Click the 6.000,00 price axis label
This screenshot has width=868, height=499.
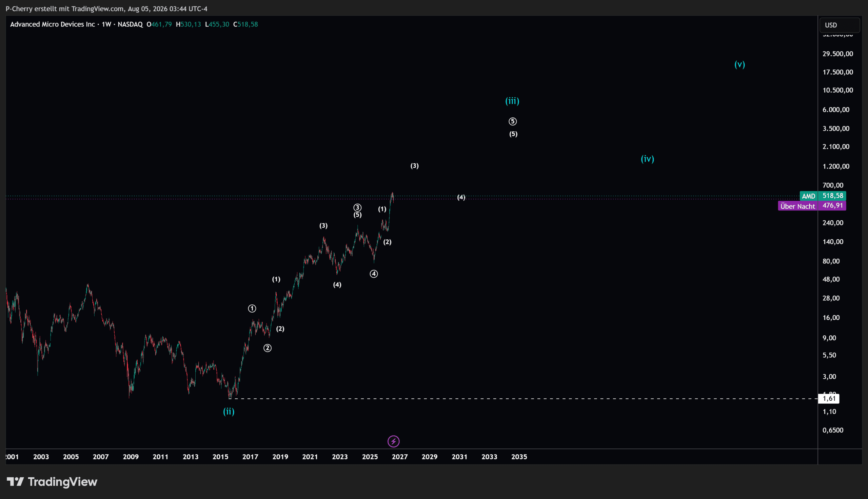tap(836, 110)
